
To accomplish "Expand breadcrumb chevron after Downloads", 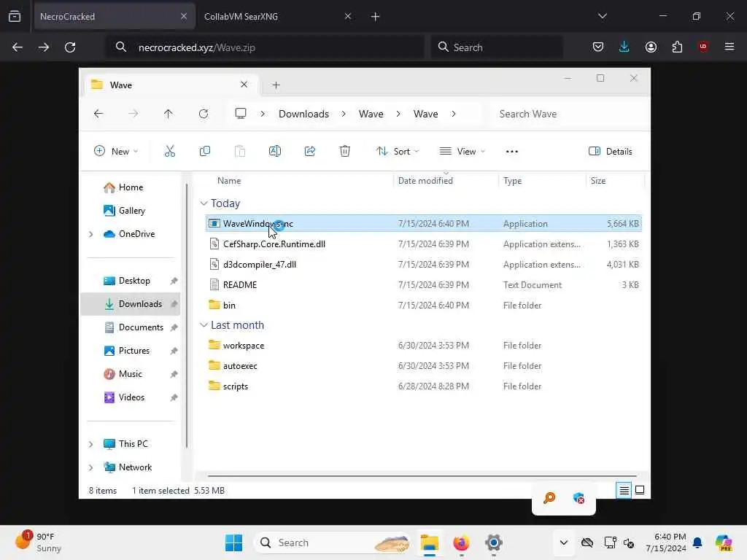I will point(344,114).
